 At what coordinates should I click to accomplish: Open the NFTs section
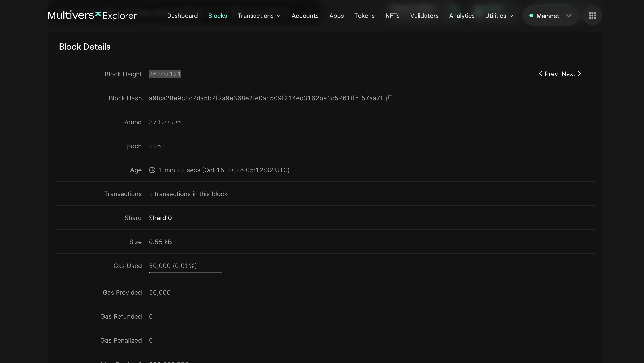click(x=392, y=16)
